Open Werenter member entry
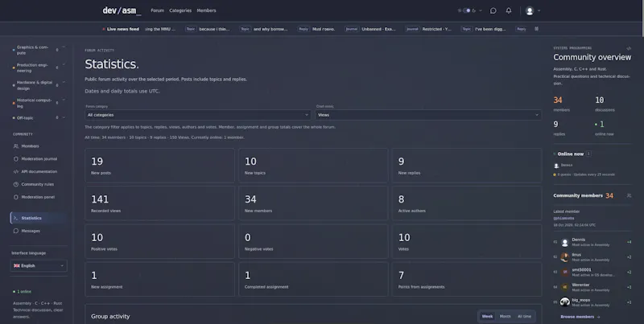Screen dimensions: 644x324 pos(592,287)
